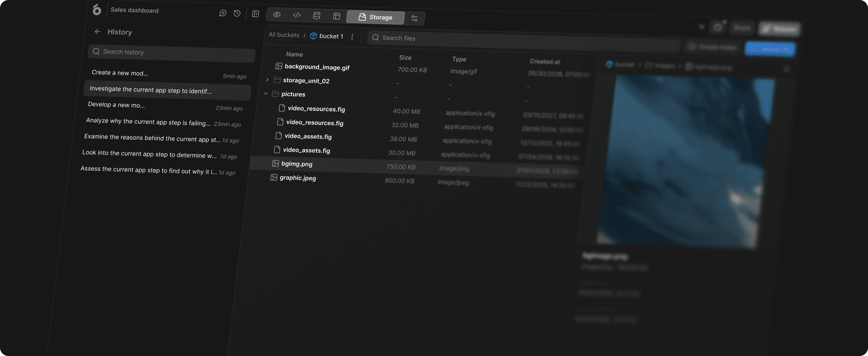Screen dimensions: 868x356
Task: Sort files by the Created at column header
Action: click(x=545, y=62)
